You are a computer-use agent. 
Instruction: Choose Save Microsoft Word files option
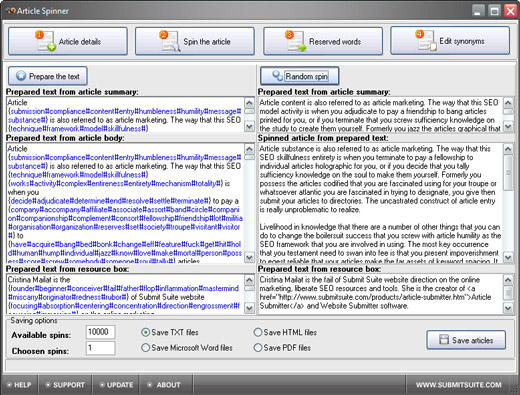coord(145,348)
